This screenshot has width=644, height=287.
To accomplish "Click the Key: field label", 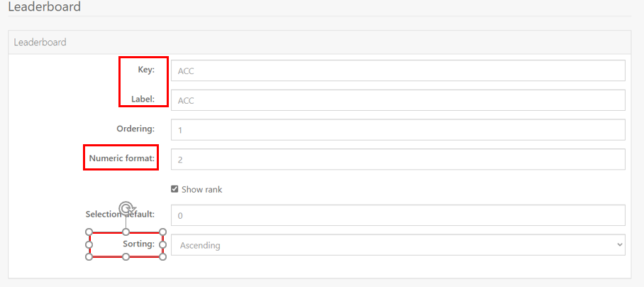I will pos(146,70).
